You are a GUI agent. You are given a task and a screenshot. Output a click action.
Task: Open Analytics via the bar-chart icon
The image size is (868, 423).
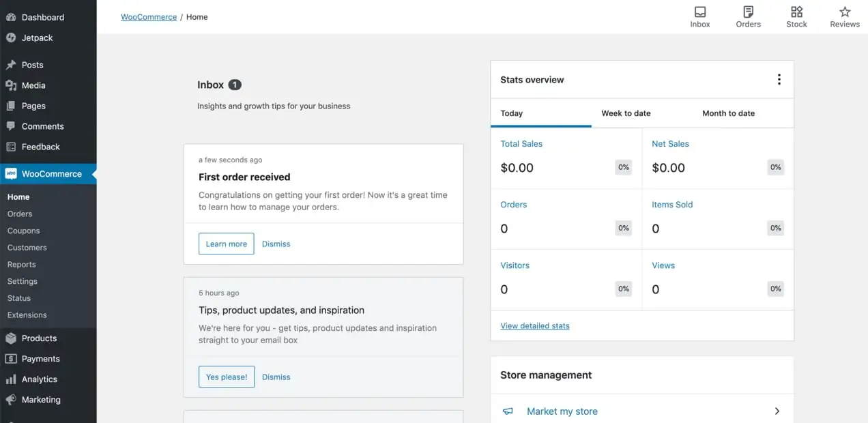10,379
